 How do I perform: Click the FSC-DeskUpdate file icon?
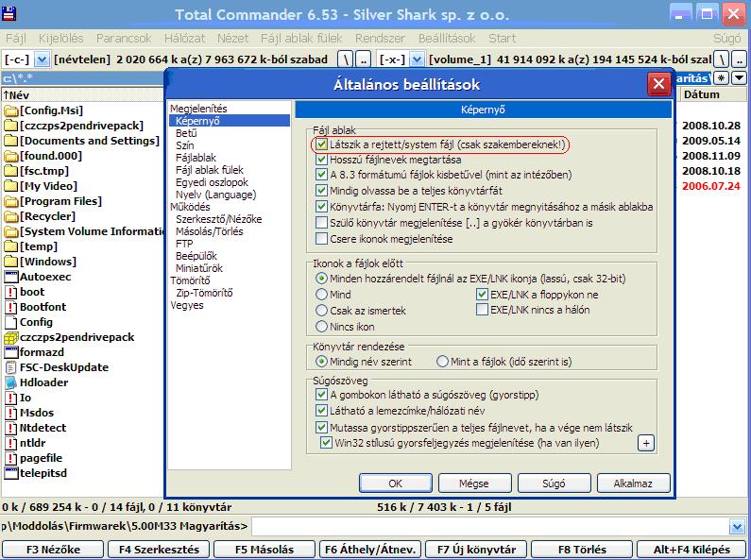pyautogui.click(x=11, y=367)
